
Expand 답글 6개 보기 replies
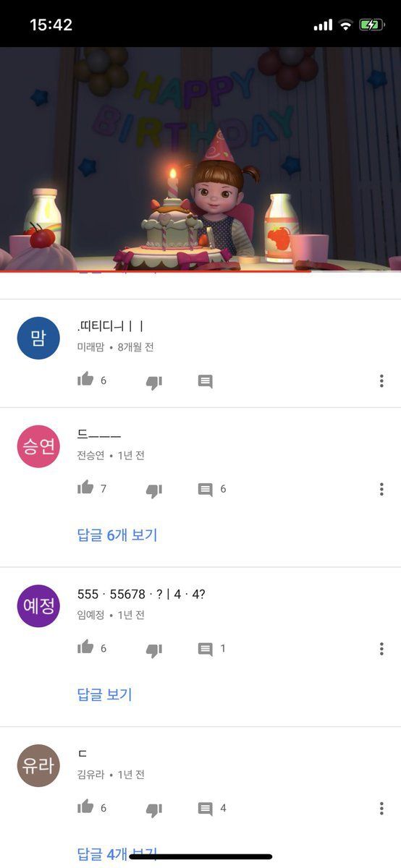click(x=117, y=535)
